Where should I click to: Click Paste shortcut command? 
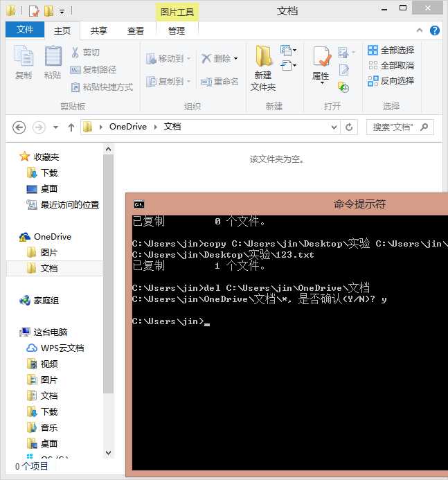click(102, 87)
